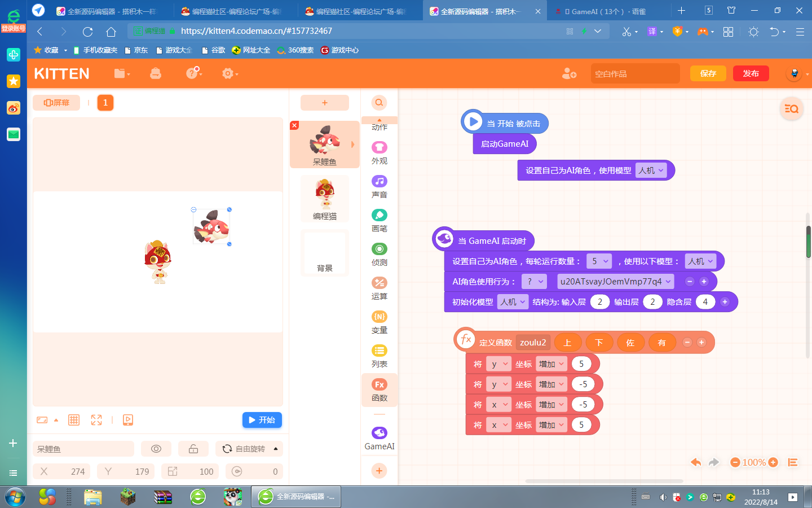Viewport: 812px width, 508px height.
Task: Open the backpack icon in the Kitten header
Action: tap(156, 73)
